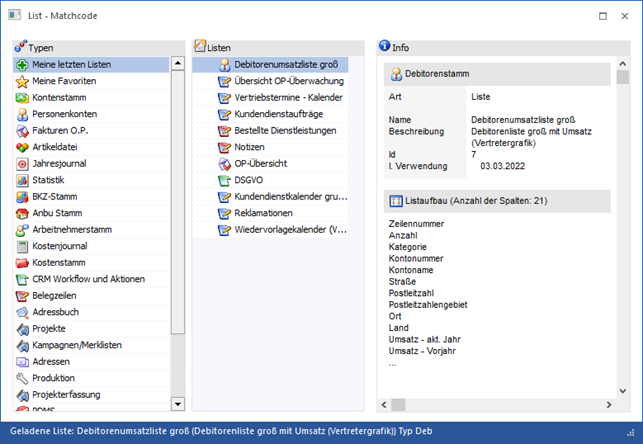Select the Kontenstamm icon in Typen
The height and width of the screenshot is (444, 643).
coord(22,98)
